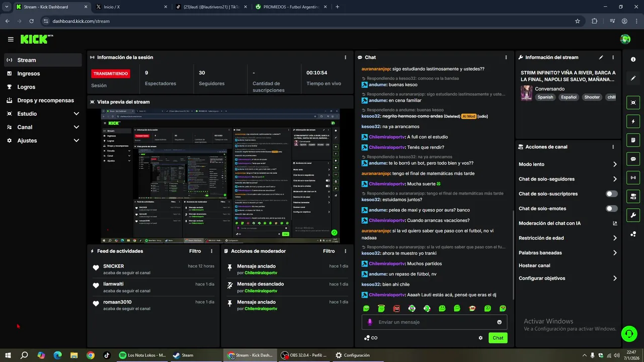
Task: Switch to the PROMIEDOS browser tab
Action: click(291, 7)
